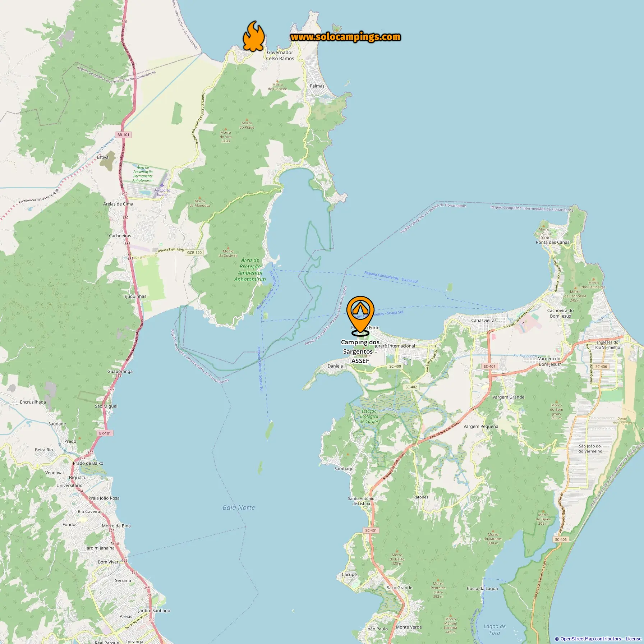Click the Baía Norte water label
The height and width of the screenshot is (644, 644).
[239, 507]
